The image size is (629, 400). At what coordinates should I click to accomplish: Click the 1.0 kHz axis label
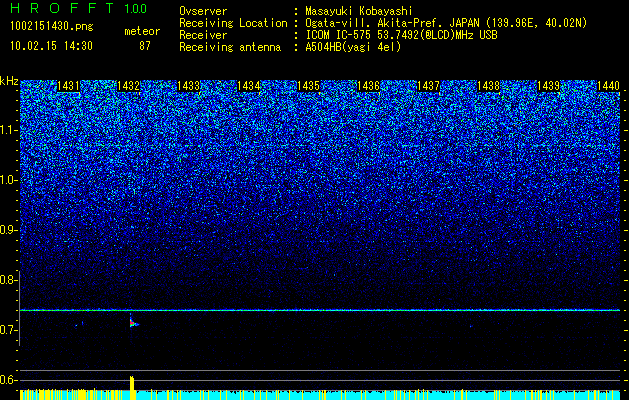click(x=8, y=180)
